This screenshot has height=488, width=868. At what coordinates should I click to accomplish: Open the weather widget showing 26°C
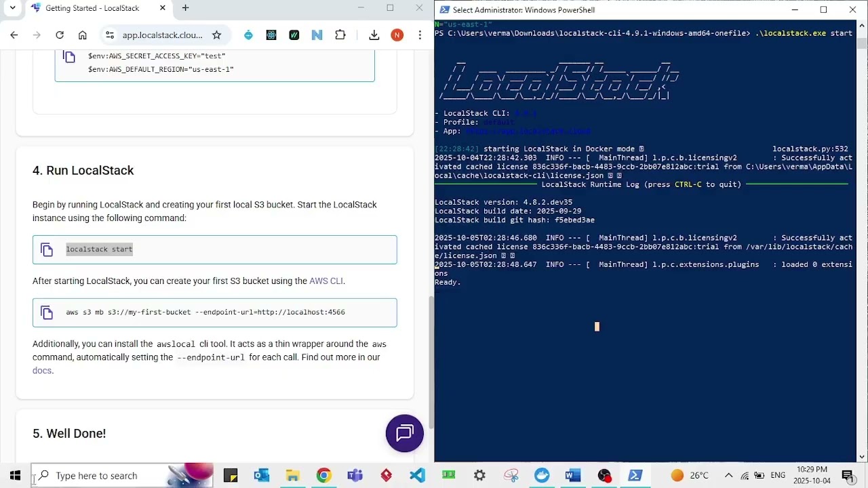pos(690,476)
